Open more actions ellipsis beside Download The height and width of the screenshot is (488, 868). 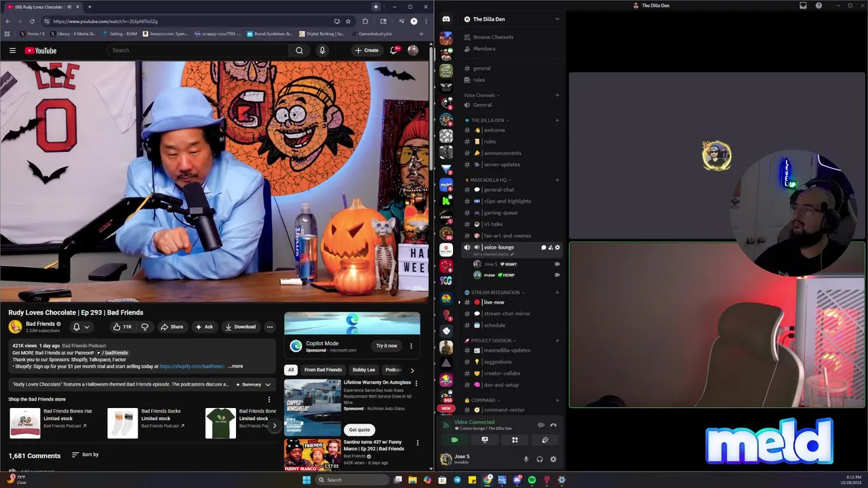click(x=269, y=327)
